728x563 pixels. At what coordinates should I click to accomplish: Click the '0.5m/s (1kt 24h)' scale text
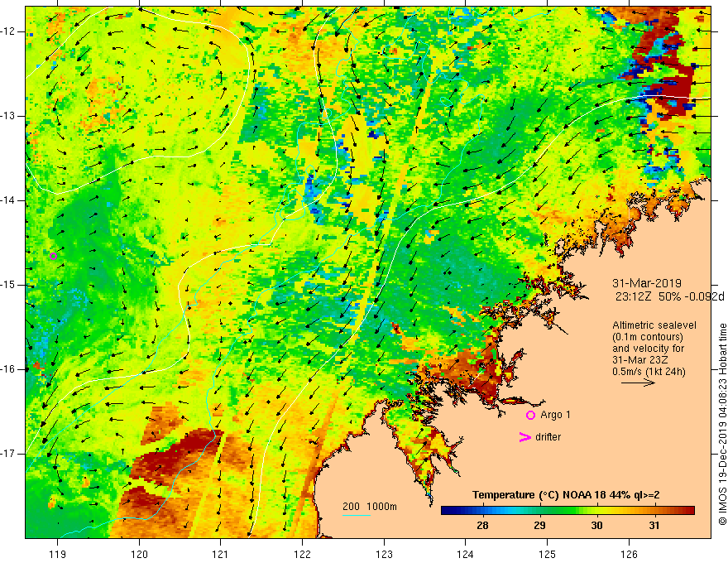[649, 372]
